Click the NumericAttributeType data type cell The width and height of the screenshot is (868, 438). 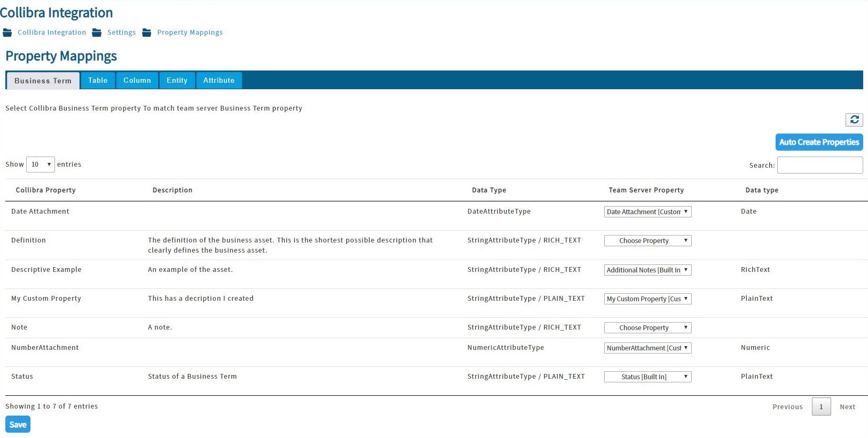pyautogui.click(x=506, y=348)
